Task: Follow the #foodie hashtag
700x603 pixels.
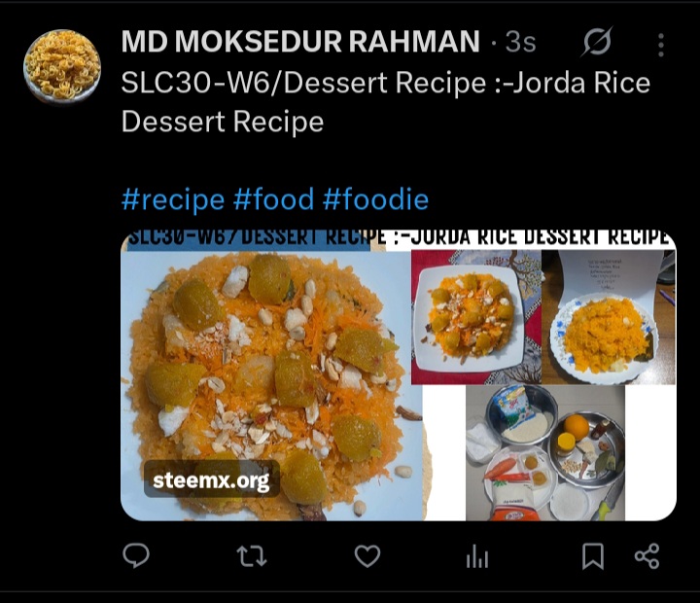Action: [x=375, y=199]
